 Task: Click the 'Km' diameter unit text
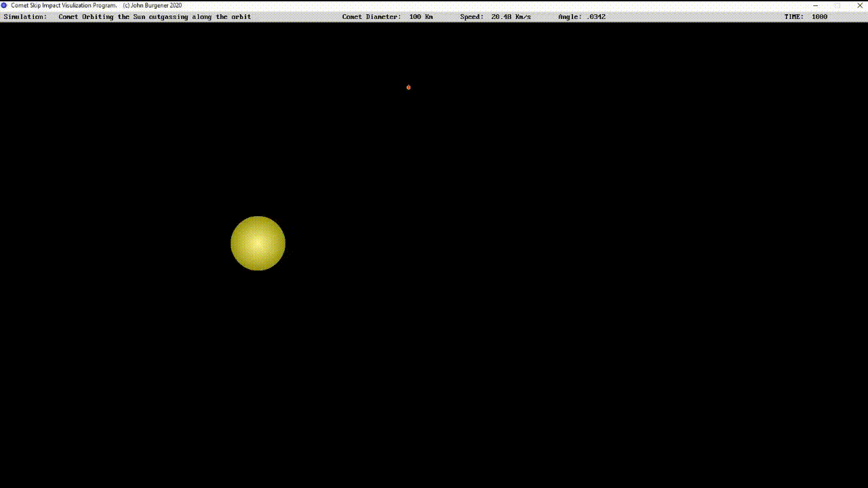point(429,17)
